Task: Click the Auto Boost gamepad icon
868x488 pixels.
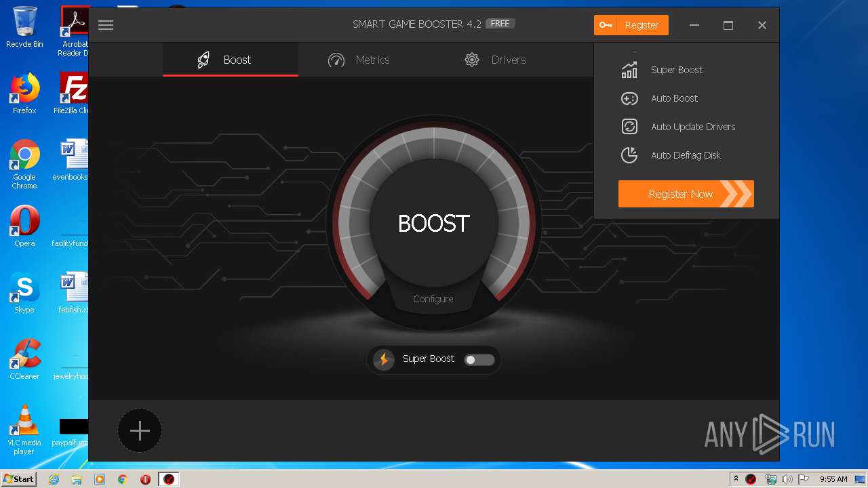Action: click(x=629, y=98)
